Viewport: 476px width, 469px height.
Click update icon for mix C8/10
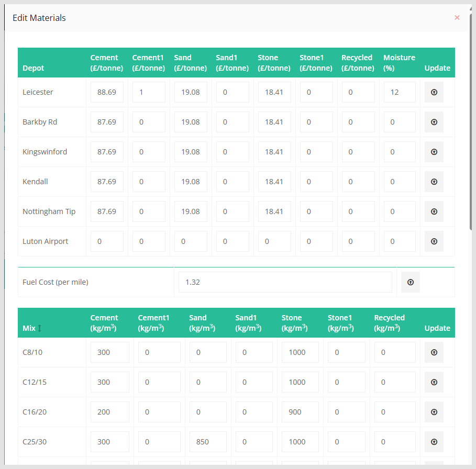click(434, 352)
